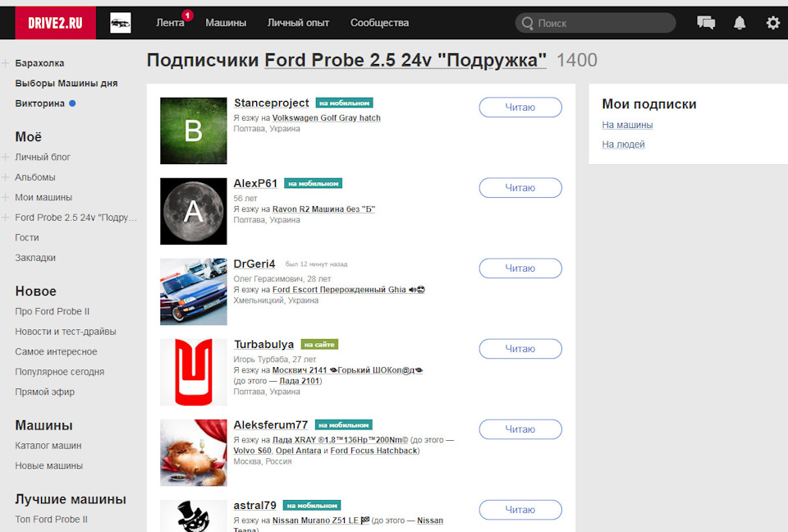Go to Личный блог
This screenshot has height=532, width=788.
(x=43, y=157)
